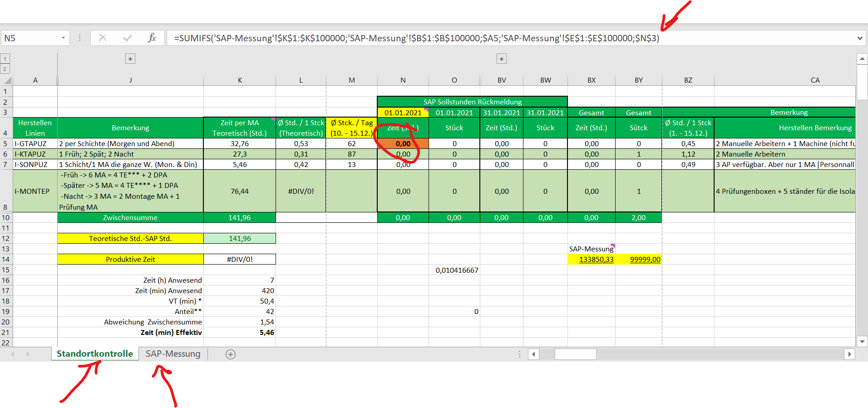Select column header N
Image resolution: width=868 pixels, height=408 pixels.
coord(403,80)
